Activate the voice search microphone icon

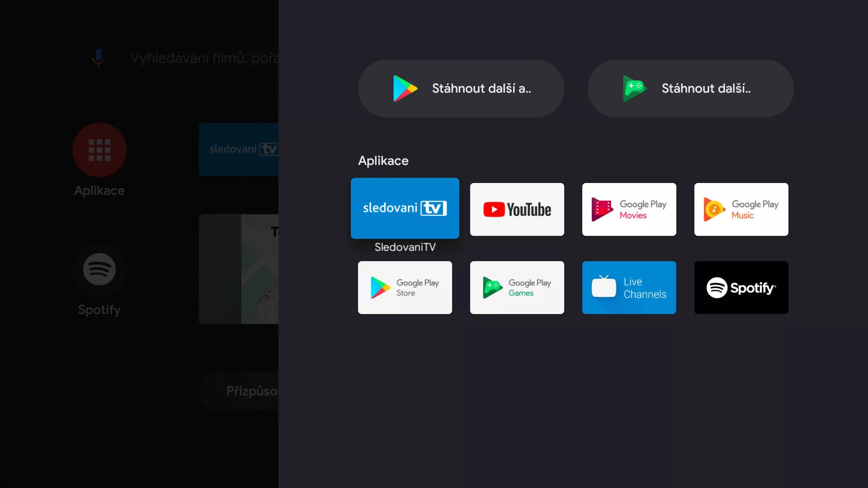tap(99, 57)
